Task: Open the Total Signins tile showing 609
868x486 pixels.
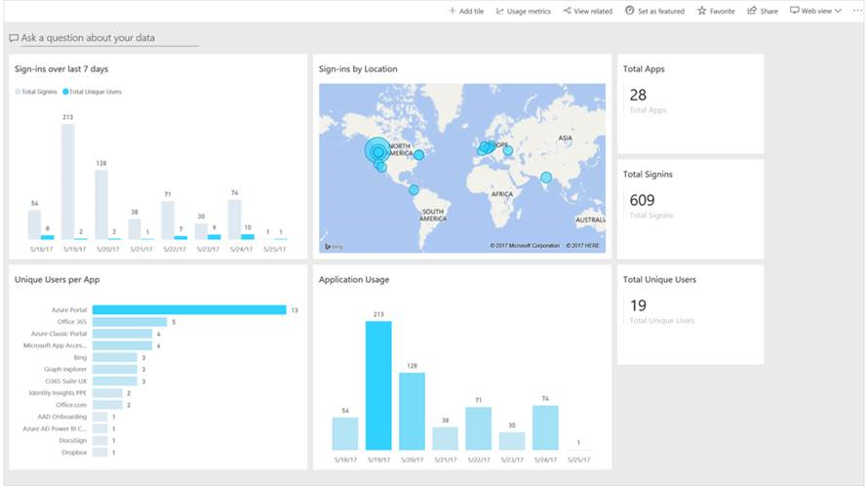Action: pyautogui.click(x=690, y=210)
